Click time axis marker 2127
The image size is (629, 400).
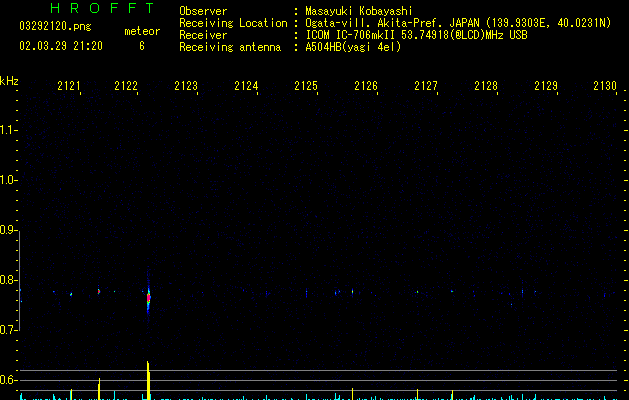click(426, 86)
